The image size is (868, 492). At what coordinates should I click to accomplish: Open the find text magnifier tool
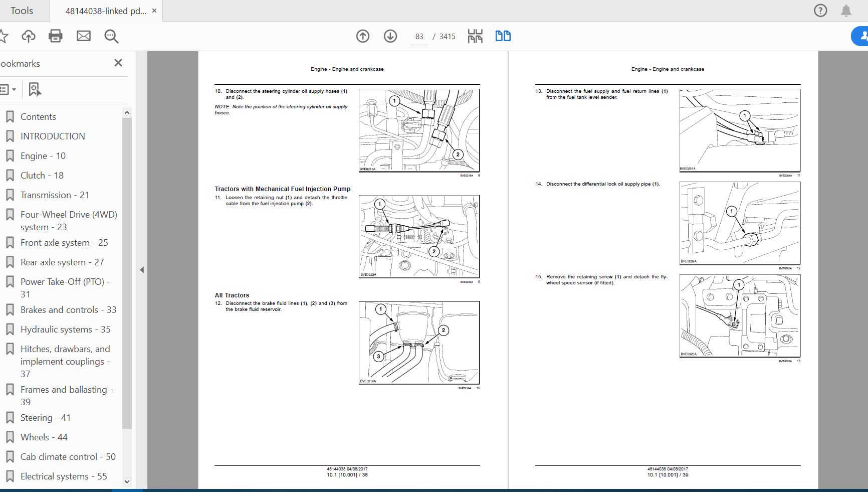(x=111, y=36)
